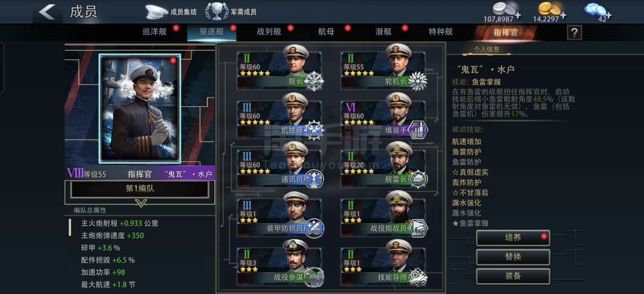Screen dimensions: 644x294
Task: Go back using the arrow icon
Action: coord(47,11)
